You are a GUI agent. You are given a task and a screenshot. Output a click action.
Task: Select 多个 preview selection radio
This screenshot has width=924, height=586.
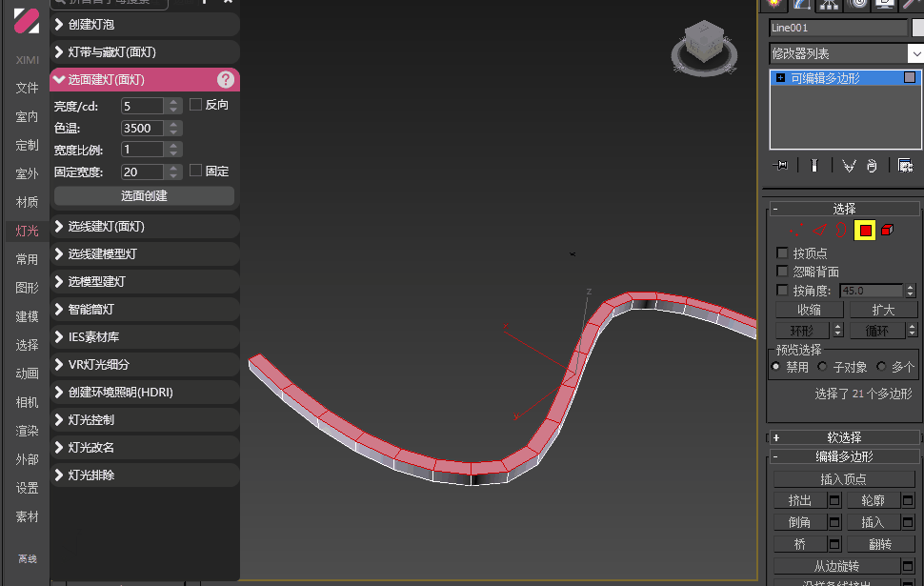coord(881,367)
